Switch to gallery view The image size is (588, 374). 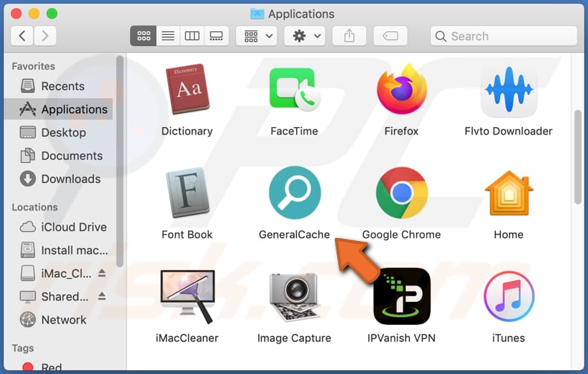point(217,36)
